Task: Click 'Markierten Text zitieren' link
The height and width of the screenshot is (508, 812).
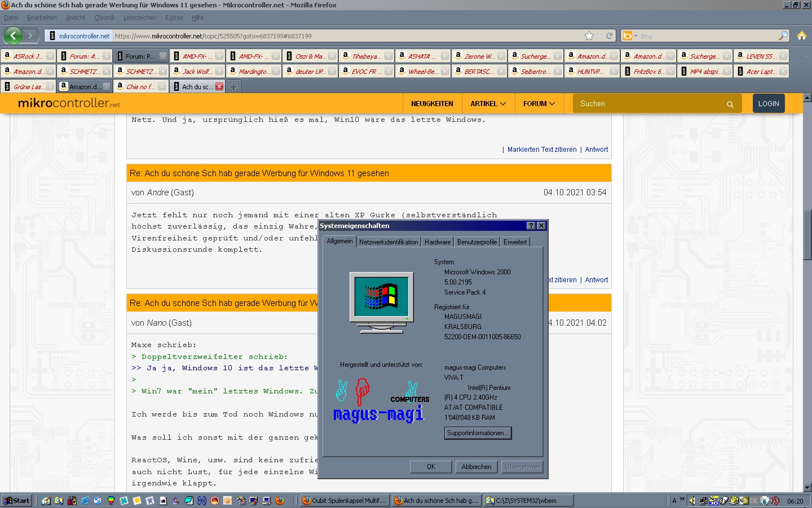Action: (542, 150)
